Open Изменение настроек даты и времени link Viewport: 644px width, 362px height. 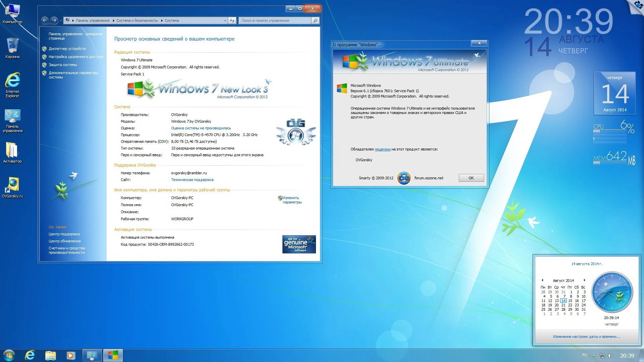pyautogui.click(x=586, y=337)
